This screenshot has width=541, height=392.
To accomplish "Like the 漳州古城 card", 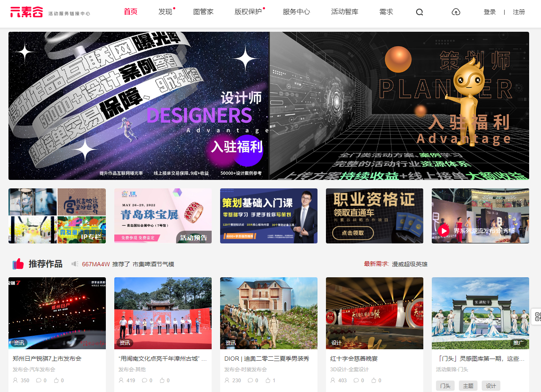I will tap(162, 380).
